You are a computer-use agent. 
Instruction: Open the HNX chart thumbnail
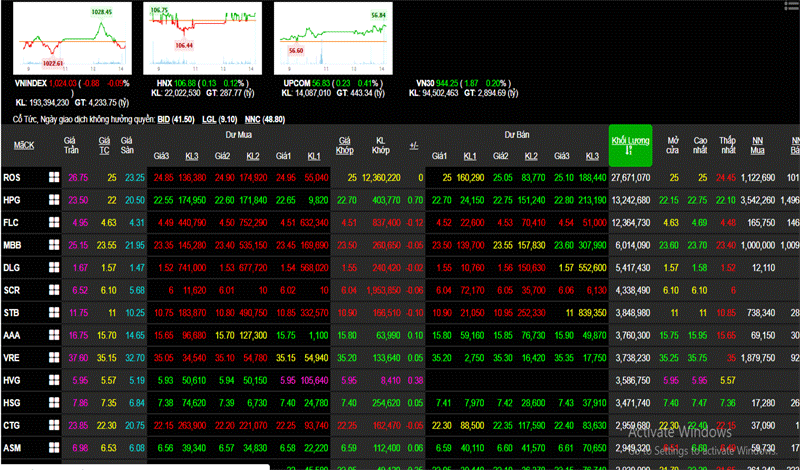click(x=203, y=39)
